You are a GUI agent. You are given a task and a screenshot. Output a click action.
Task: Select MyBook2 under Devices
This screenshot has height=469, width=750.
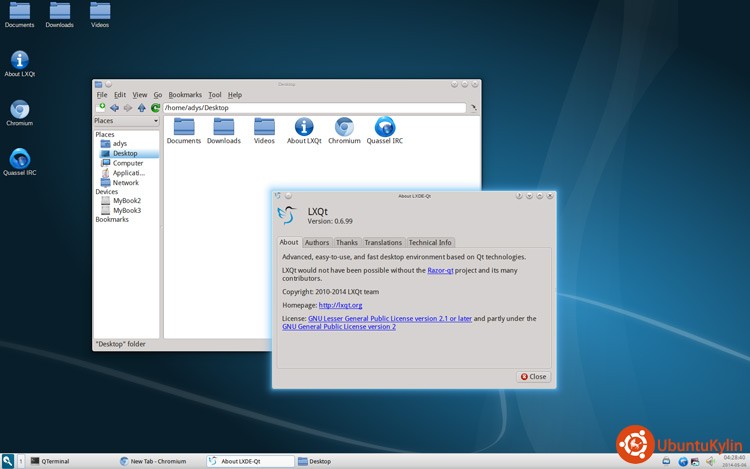pyautogui.click(x=126, y=201)
